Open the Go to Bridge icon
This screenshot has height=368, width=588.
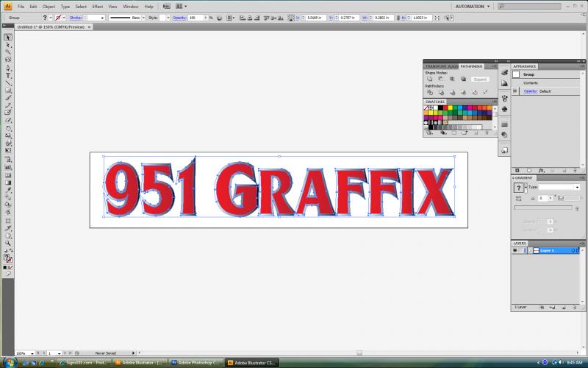pos(167,7)
